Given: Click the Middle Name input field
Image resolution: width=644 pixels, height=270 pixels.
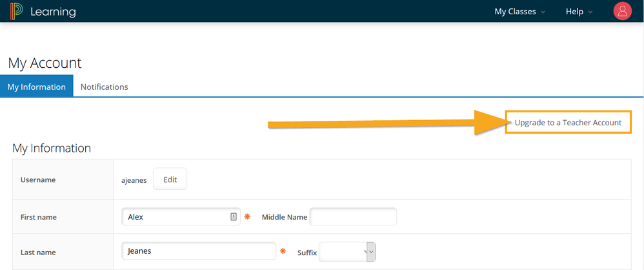Looking at the screenshot, I should pyautogui.click(x=353, y=216).
